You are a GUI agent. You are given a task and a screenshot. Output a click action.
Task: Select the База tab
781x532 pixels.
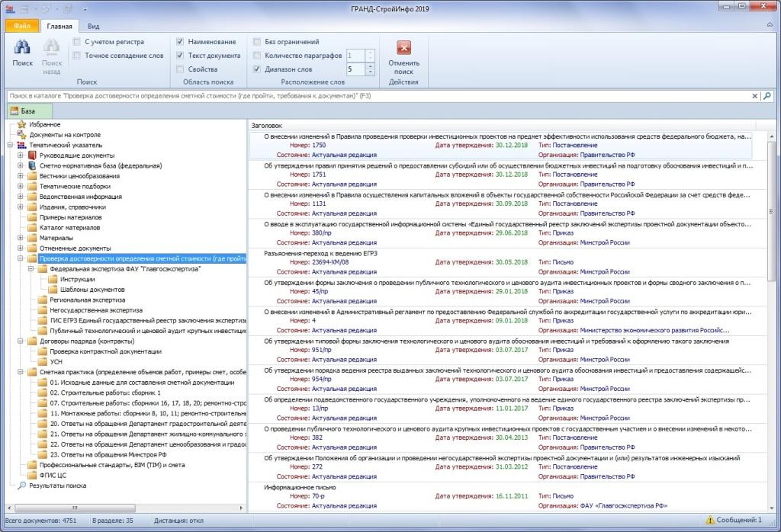coord(29,111)
